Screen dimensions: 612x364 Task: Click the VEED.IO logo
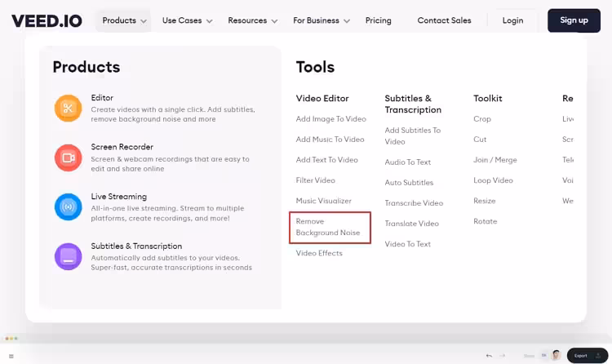47,20
